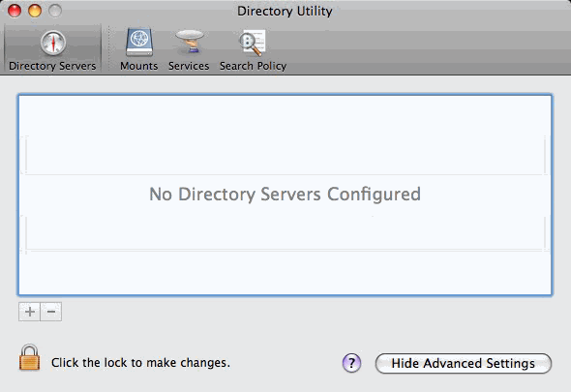
Task: Minimize the window with the yellow button
Action: 35,11
